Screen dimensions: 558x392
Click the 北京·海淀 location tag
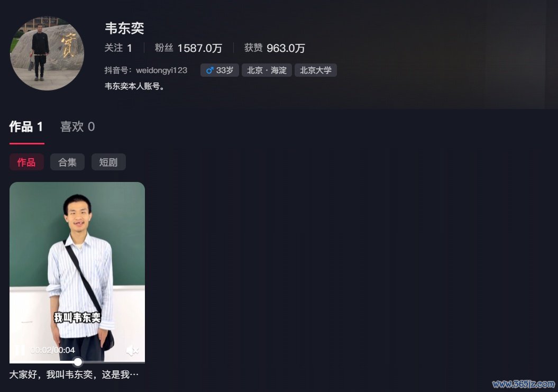point(267,70)
